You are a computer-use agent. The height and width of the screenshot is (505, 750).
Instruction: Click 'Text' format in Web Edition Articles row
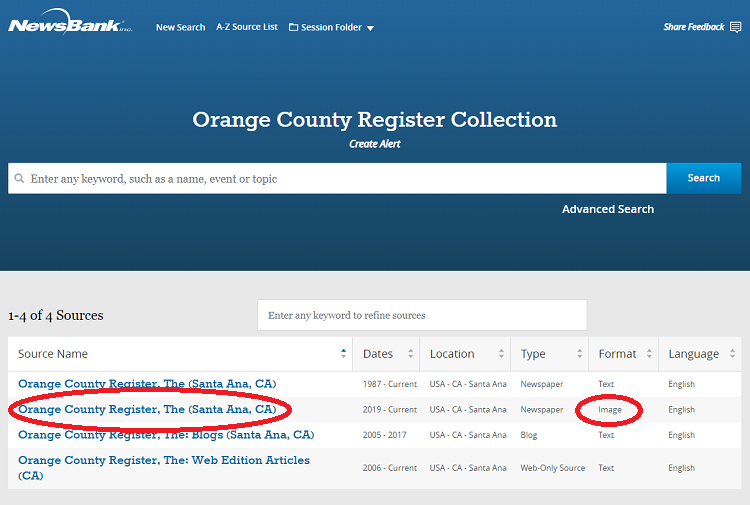click(x=606, y=468)
